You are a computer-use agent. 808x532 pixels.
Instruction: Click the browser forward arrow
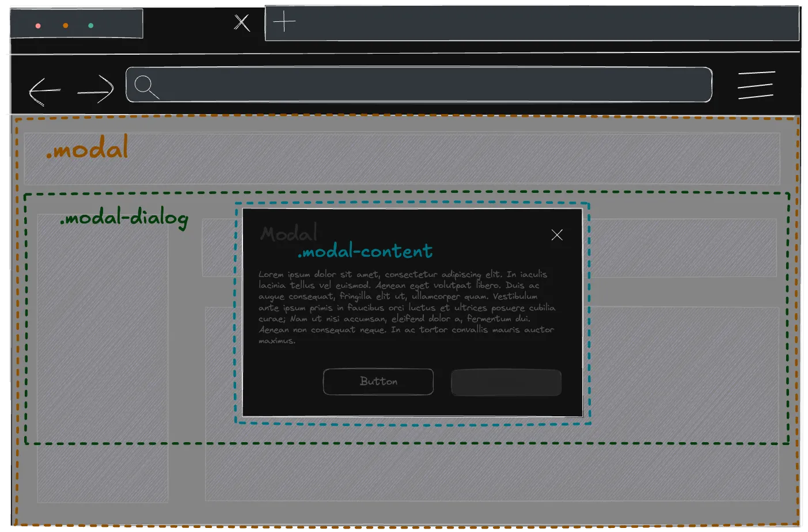click(96, 90)
